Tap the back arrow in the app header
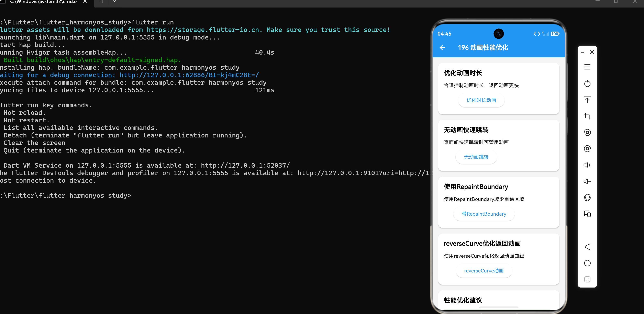 pos(443,47)
